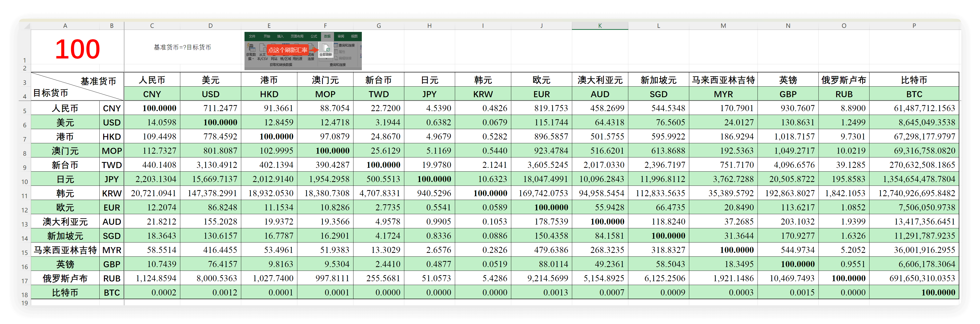Select the USD column code cell
Viewport: 980px width, 324px height.
pyautogui.click(x=210, y=94)
